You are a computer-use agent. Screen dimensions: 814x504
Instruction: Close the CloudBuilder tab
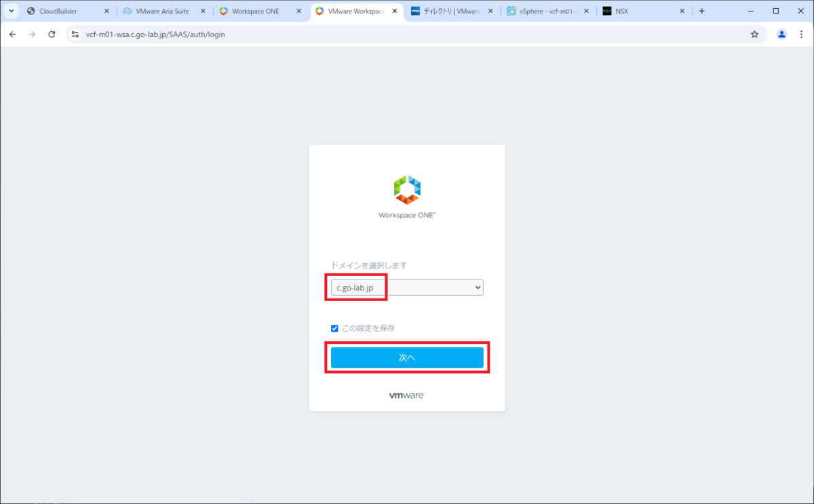pos(106,12)
